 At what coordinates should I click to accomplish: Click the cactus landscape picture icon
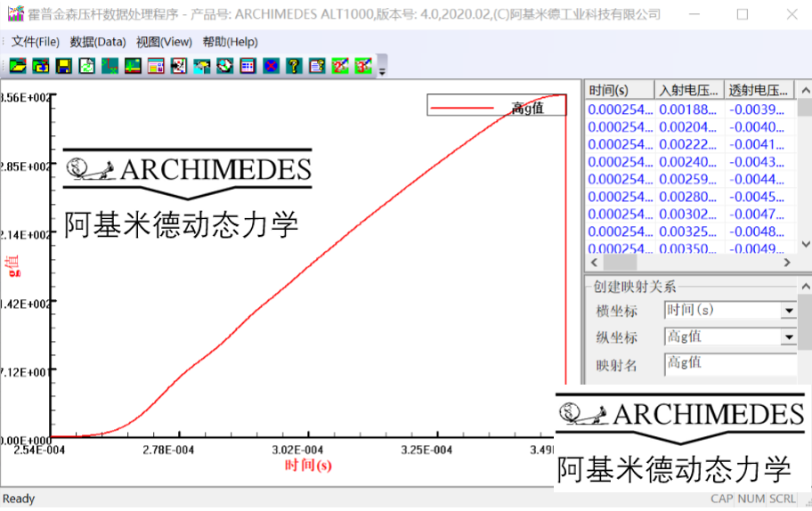[133, 66]
